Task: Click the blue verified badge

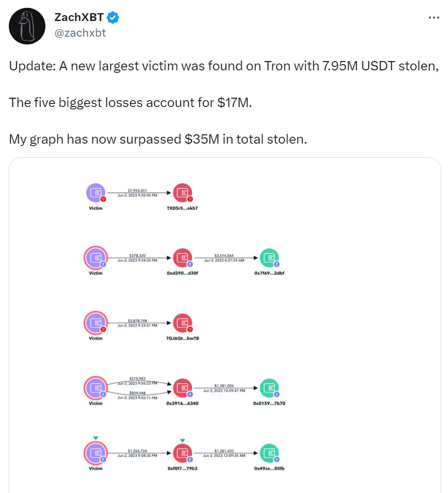Action: [113, 18]
